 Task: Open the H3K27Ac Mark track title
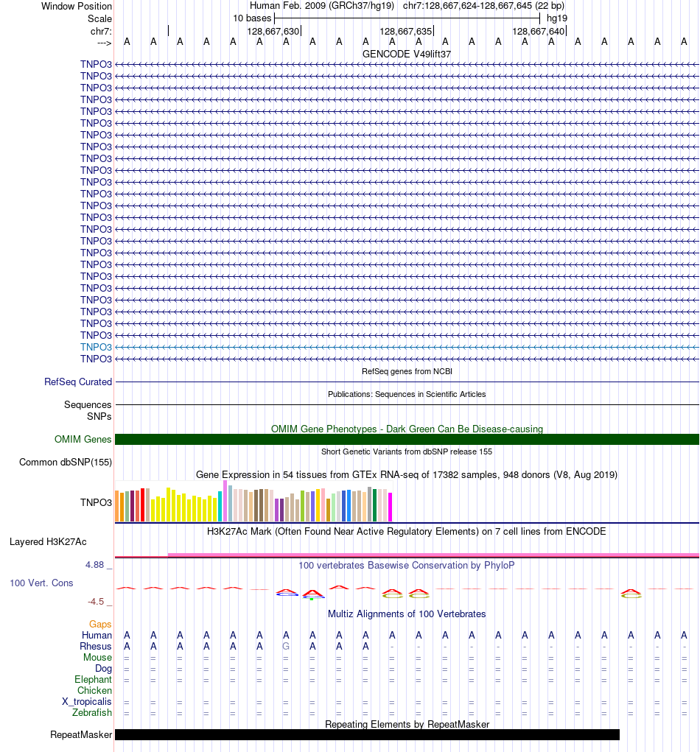tap(407, 531)
